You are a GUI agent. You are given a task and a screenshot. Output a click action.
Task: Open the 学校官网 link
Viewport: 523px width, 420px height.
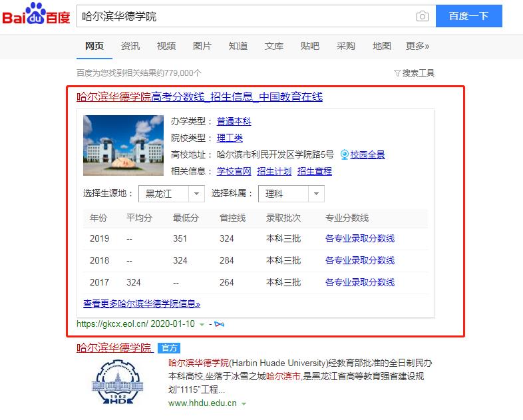(234, 171)
